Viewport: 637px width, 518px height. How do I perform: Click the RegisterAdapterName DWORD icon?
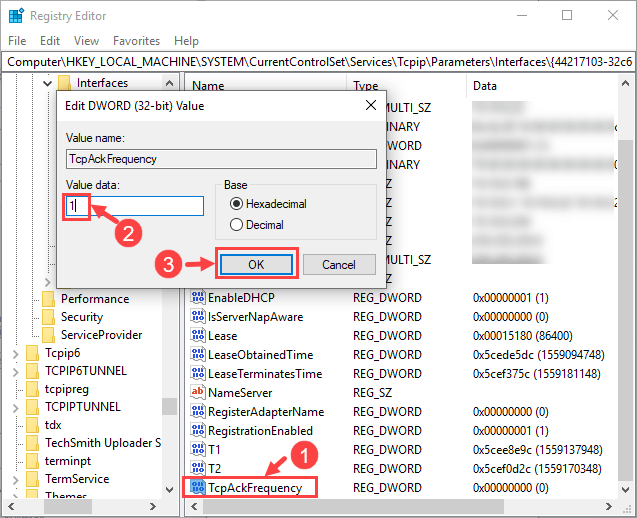(x=198, y=411)
